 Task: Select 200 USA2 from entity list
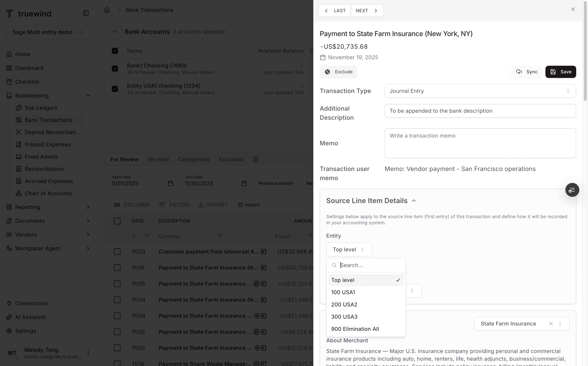[344, 304]
